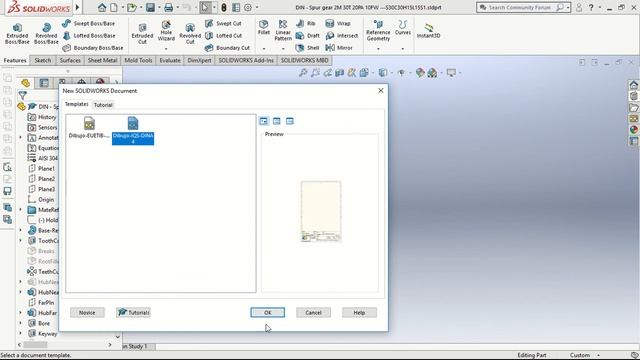Click the Fillet tool
Image resolution: width=640 pixels, height=360 pixels.
tap(264, 27)
